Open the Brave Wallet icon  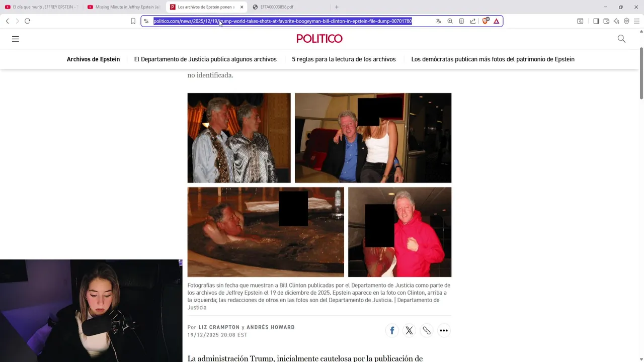click(x=606, y=21)
